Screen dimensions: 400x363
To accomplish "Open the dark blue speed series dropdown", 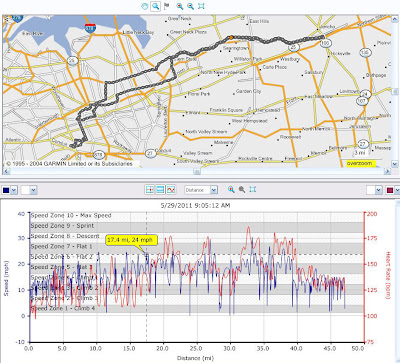I will pyautogui.click(x=14, y=190).
